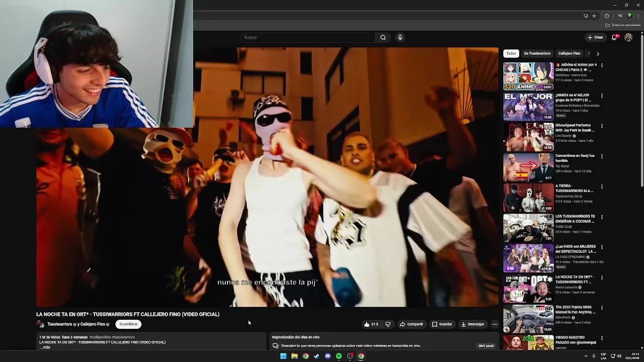Select the Callejero Fino filter chip

click(x=569, y=53)
